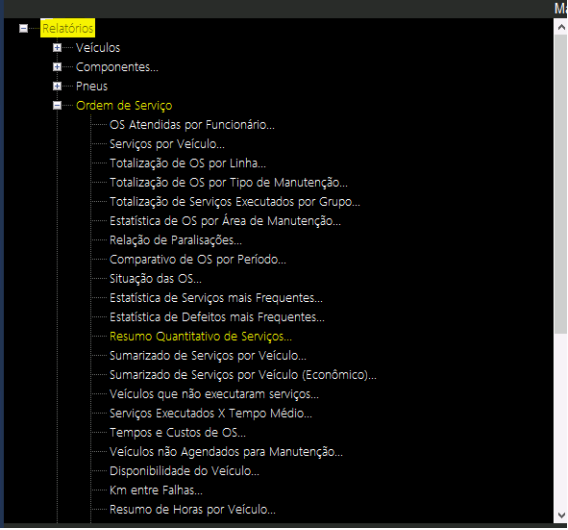Select Relação de Paralisações item
Screen dimensions: 568x530
click(176, 240)
